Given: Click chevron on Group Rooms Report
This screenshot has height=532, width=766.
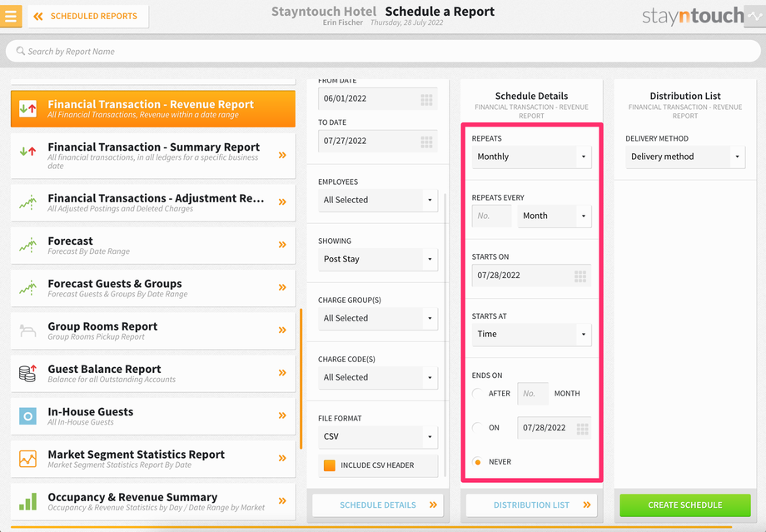Looking at the screenshot, I should (282, 331).
